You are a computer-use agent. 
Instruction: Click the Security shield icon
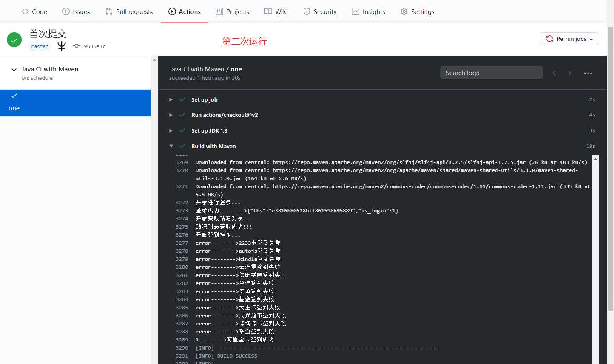[x=307, y=12]
